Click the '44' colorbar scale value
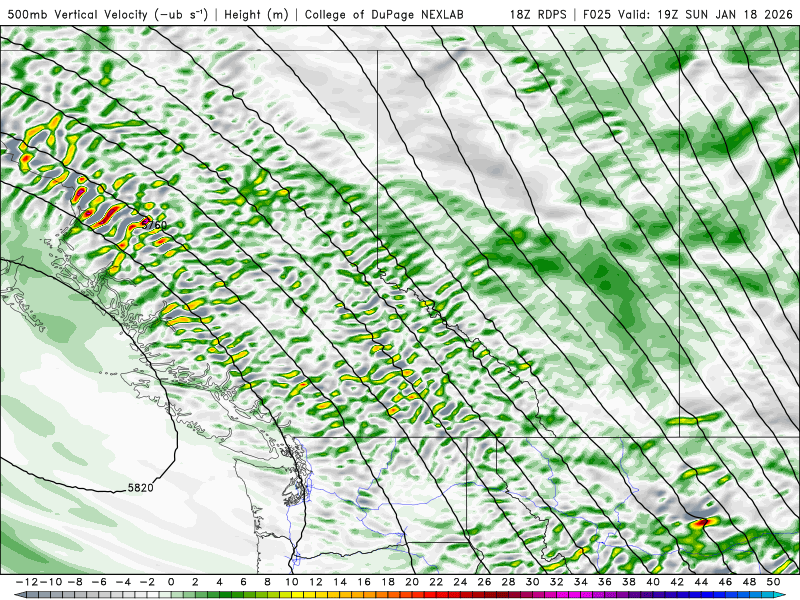The image size is (800, 600). click(701, 582)
